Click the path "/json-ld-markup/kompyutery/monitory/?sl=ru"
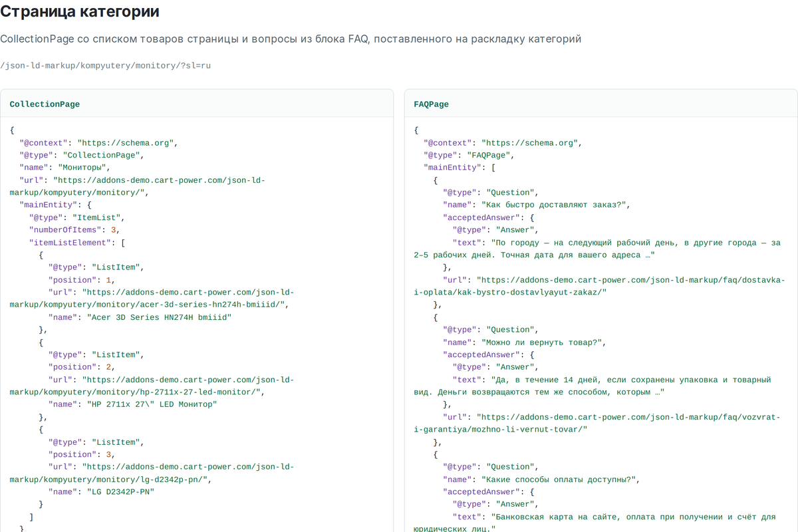 pyautogui.click(x=106, y=65)
